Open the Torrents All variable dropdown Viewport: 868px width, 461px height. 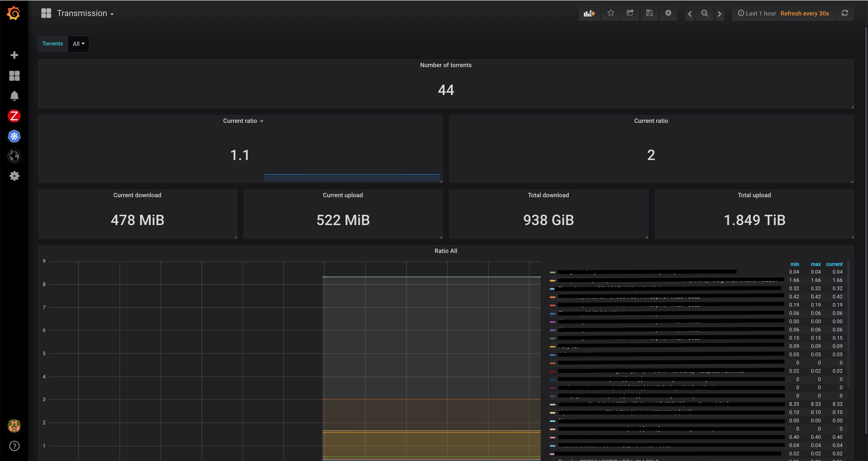pos(79,44)
